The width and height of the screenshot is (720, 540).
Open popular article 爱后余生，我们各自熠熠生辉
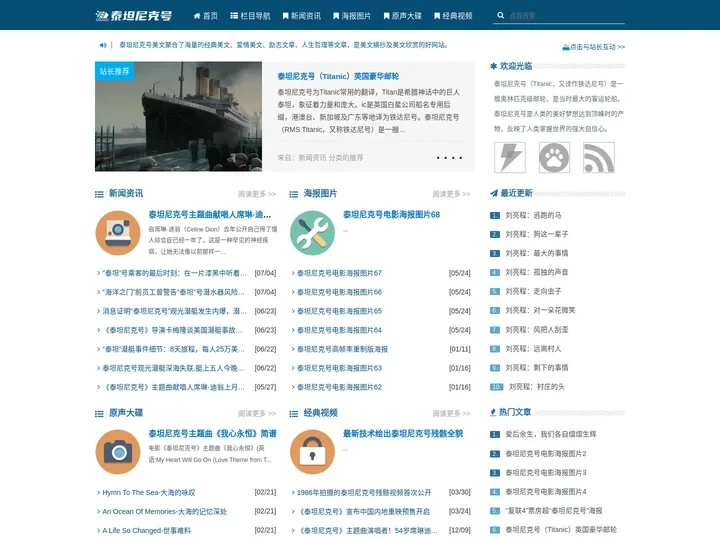(551, 434)
